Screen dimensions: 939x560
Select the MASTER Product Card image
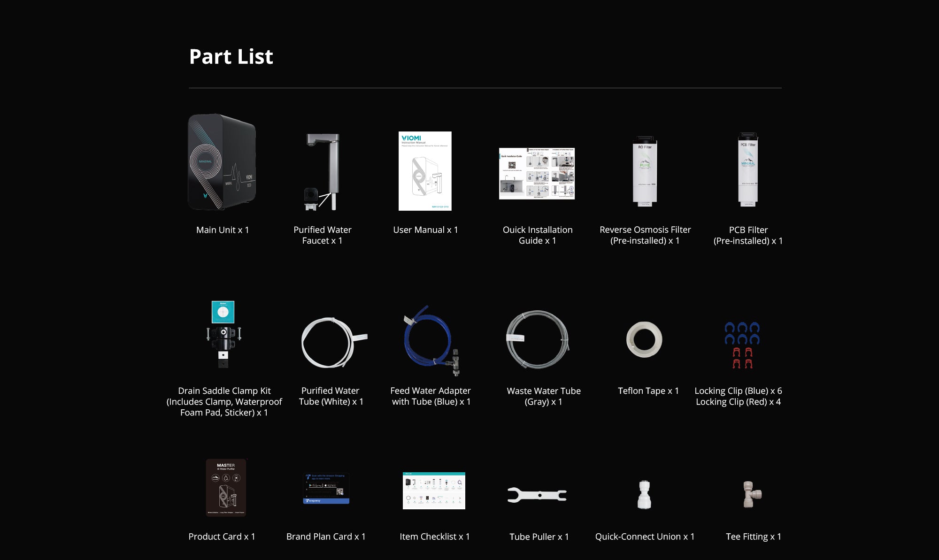[x=226, y=488]
